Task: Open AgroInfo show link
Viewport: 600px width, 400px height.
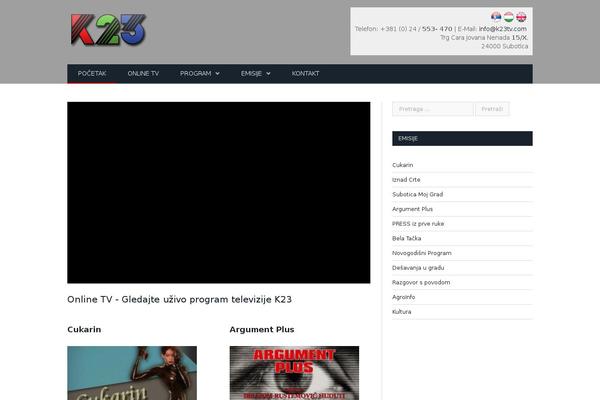Action: point(403,297)
